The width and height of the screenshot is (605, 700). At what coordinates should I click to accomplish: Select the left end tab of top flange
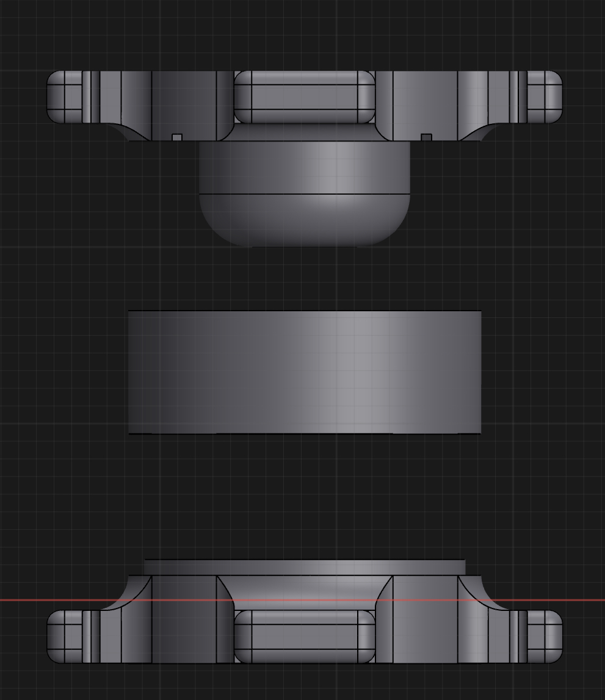[x=65, y=97]
